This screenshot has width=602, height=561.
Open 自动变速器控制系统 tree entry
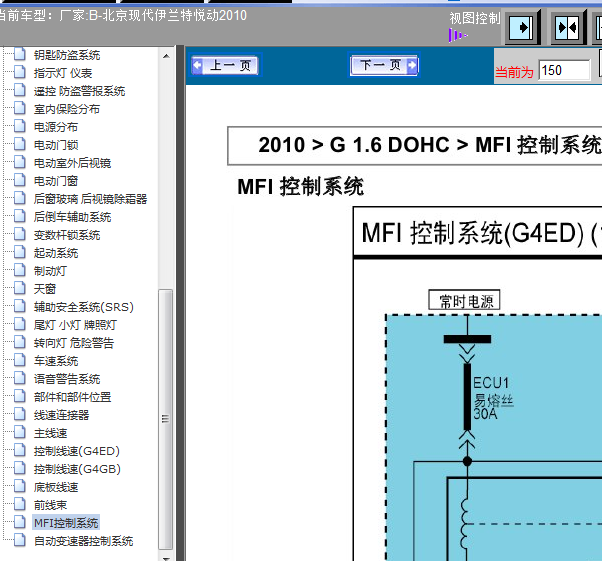84,541
